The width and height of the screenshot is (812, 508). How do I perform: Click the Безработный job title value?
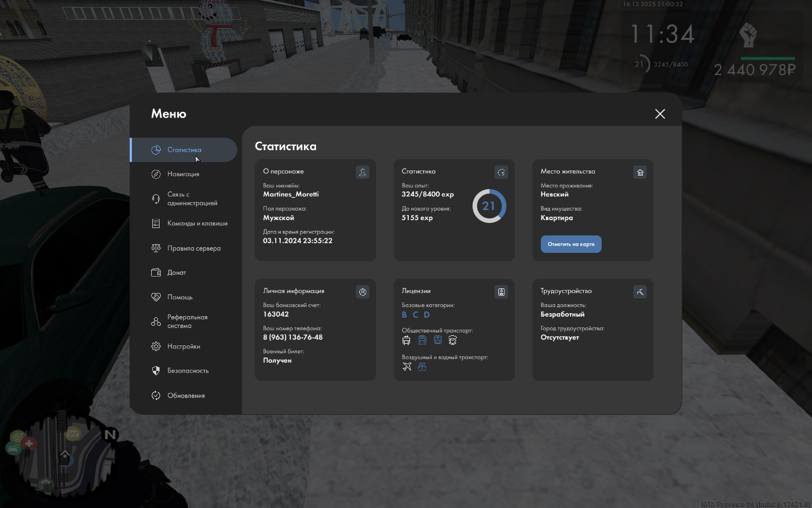(563, 314)
